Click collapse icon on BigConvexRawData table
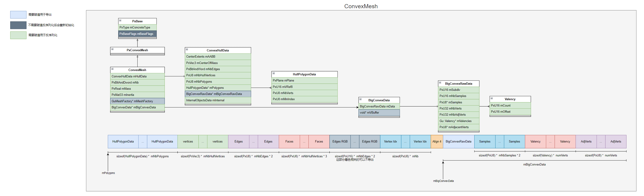The width and height of the screenshot is (644, 196). 440,83
